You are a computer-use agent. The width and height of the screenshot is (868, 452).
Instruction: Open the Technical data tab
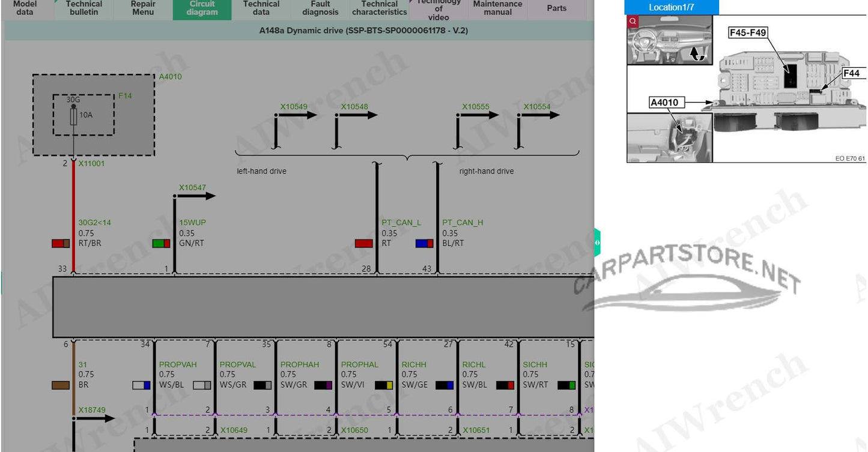click(x=261, y=8)
